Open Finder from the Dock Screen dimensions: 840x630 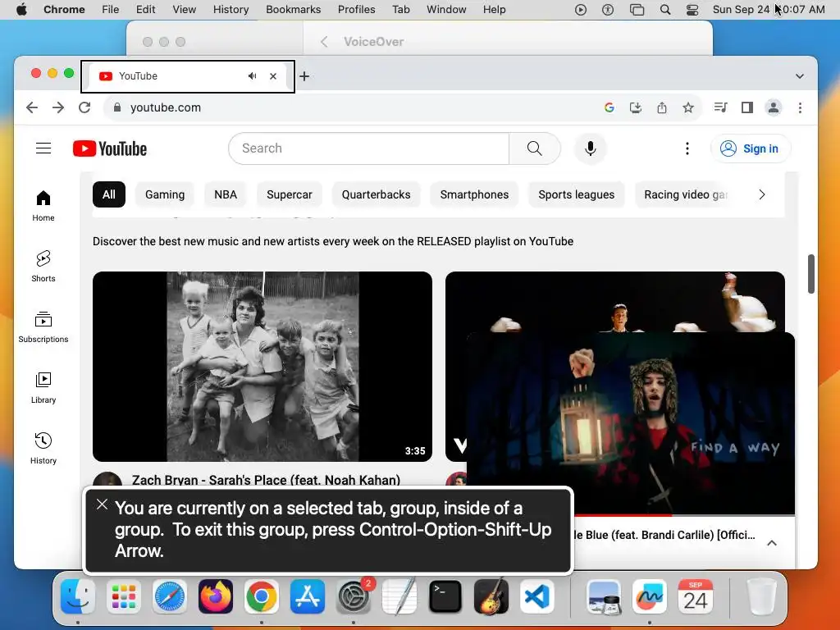78,596
